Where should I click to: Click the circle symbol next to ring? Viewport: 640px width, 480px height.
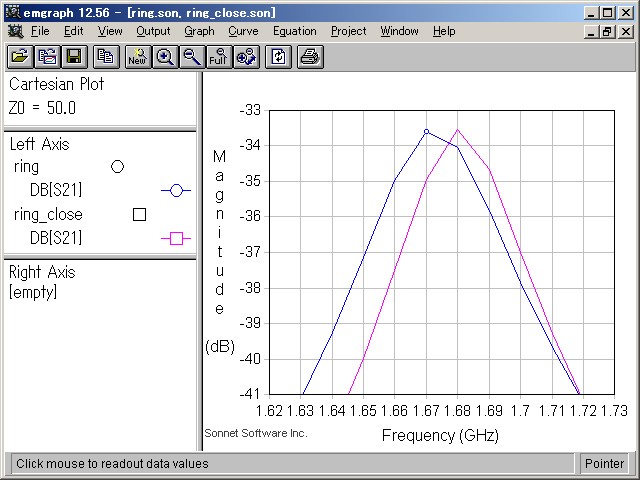117,167
